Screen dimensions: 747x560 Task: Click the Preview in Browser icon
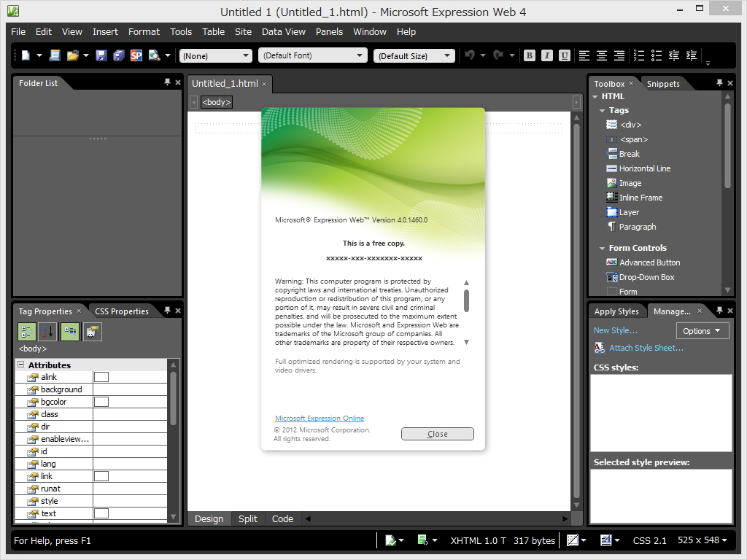click(154, 55)
